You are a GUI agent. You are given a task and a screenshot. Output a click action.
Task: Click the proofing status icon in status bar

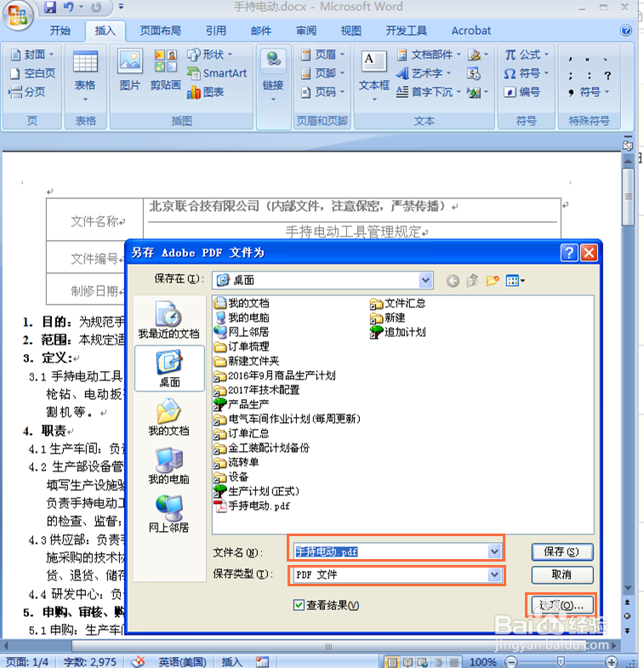point(138,661)
